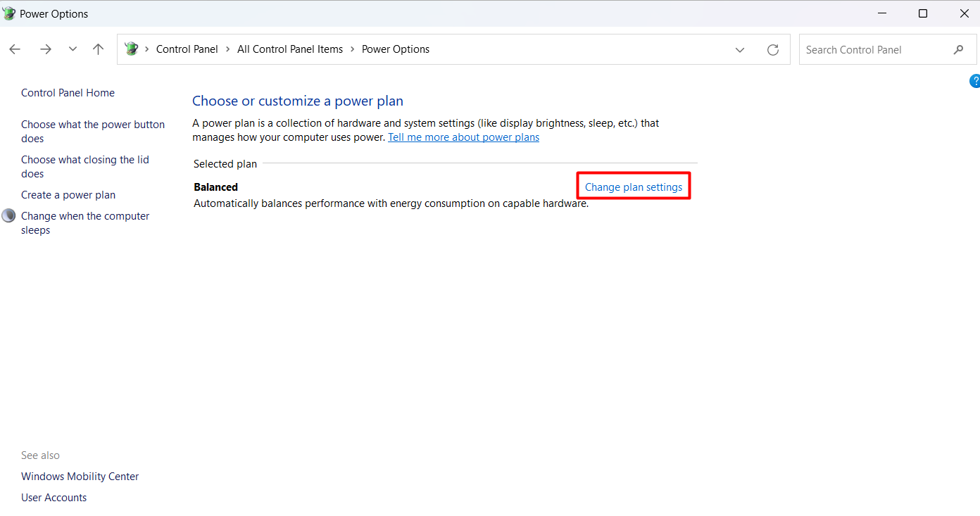Select the Balanced plan name
980x516 pixels.
[x=215, y=187]
